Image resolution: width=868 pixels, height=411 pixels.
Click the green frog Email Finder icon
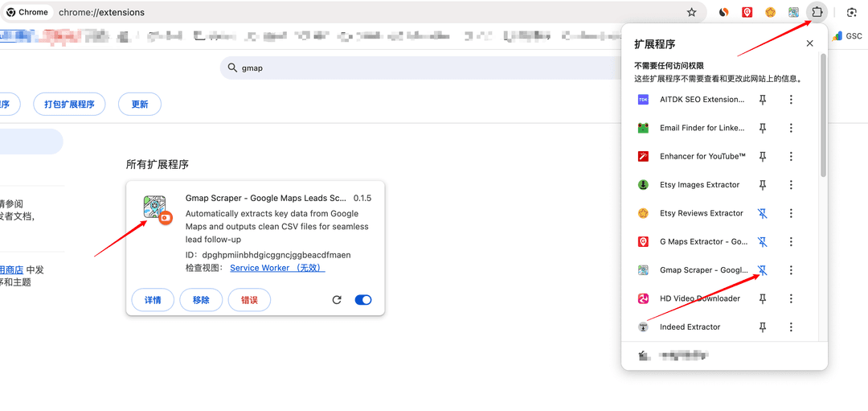click(643, 128)
